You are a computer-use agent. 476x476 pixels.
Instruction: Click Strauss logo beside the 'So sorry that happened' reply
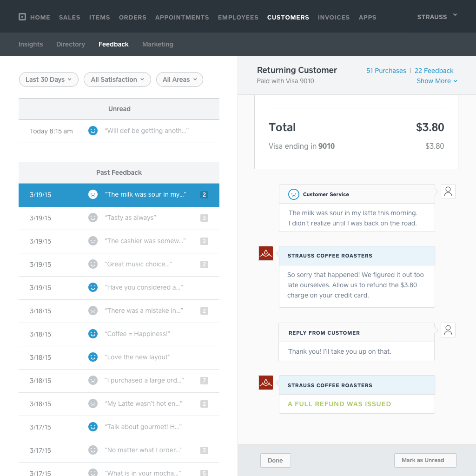click(266, 253)
